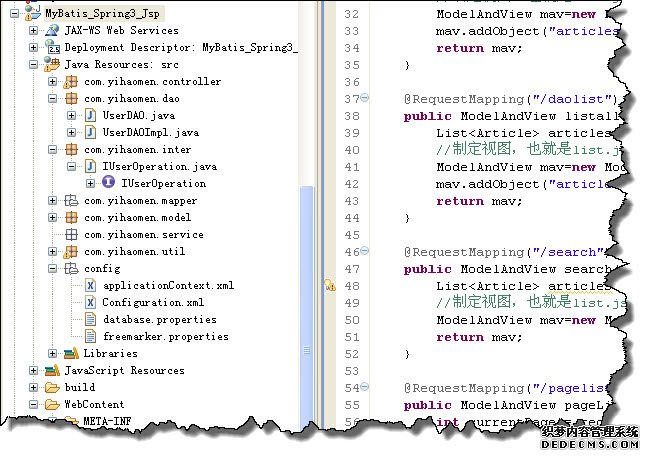This screenshot has width=650, height=459.
Task: Click the warning marker on line 48
Action: [329, 286]
